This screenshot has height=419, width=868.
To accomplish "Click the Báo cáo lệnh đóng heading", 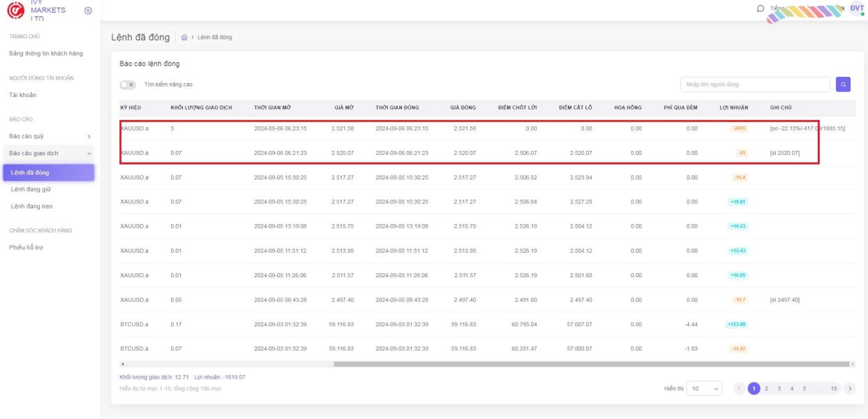I will (x=149, y=64).
